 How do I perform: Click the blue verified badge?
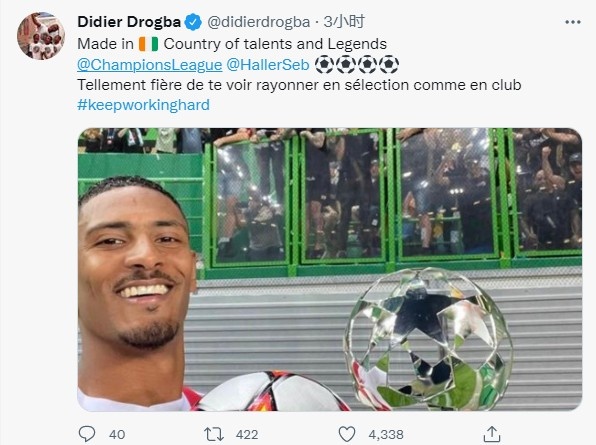193,22
